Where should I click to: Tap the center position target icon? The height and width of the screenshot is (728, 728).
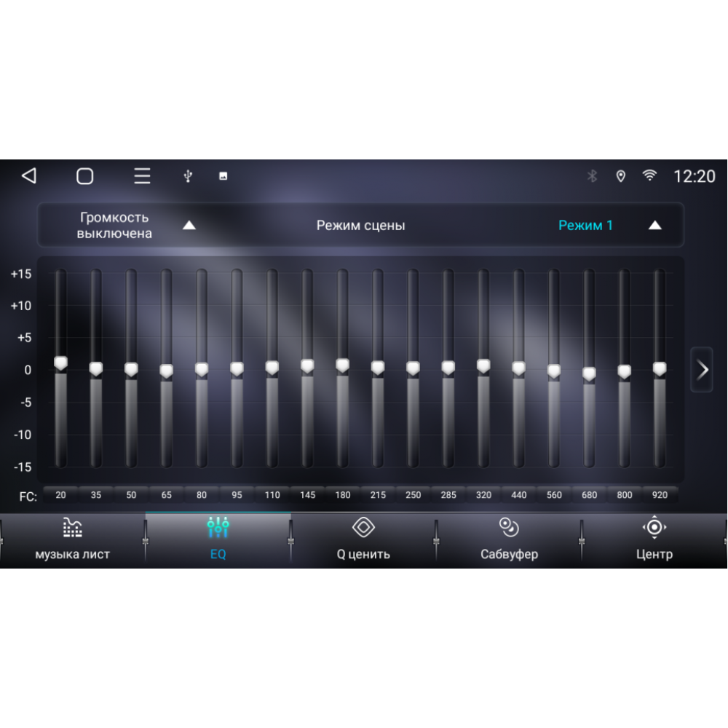coord(654,527)
